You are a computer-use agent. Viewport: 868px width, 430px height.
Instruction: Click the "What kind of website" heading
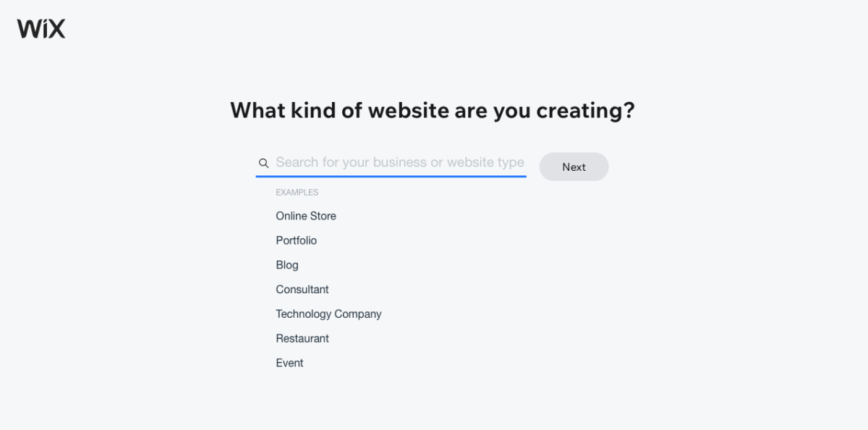(433, 111)
